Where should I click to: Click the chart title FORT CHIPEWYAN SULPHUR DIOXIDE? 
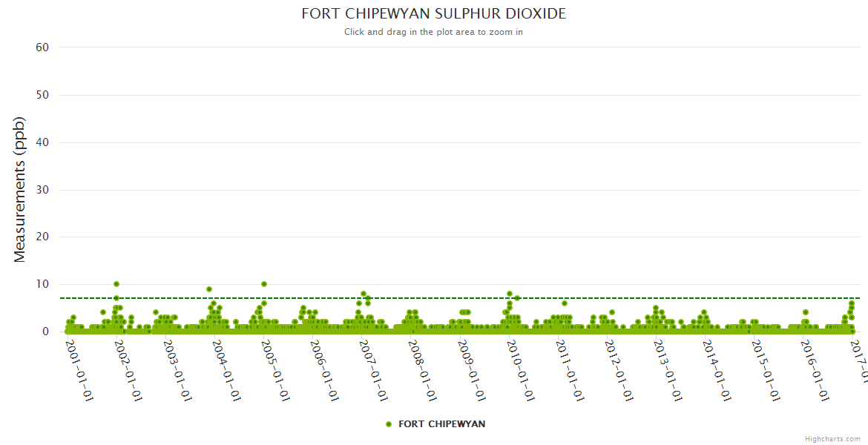pos(433,14)
